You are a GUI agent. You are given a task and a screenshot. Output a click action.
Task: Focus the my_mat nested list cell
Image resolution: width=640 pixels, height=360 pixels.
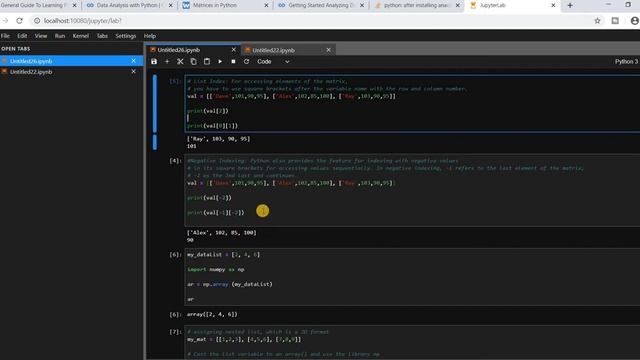point(412,342)
